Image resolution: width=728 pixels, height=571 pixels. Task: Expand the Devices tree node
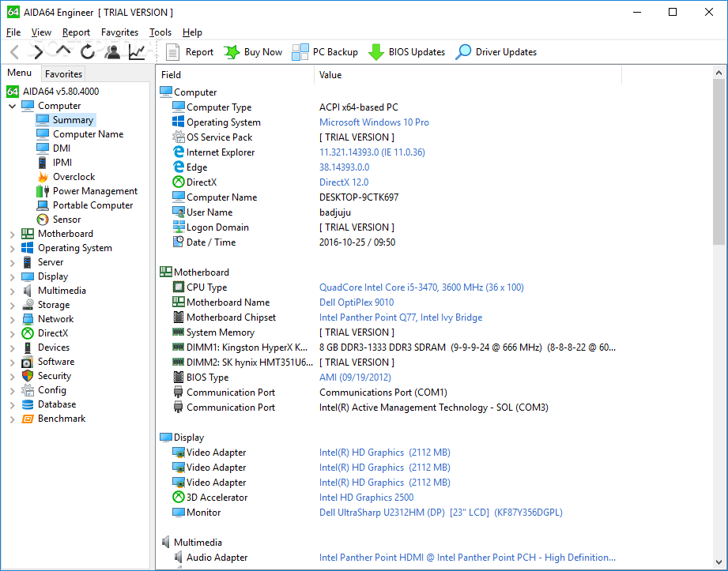[13, 347]
